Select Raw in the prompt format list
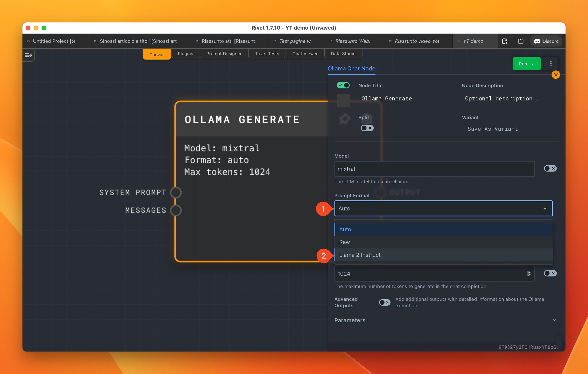 click(443, 242)
